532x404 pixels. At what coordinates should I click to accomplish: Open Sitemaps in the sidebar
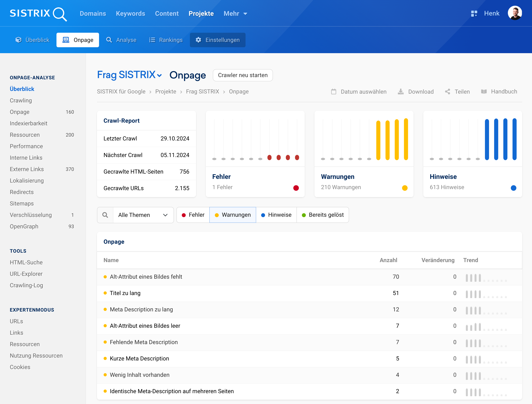[x=22, y=204]
